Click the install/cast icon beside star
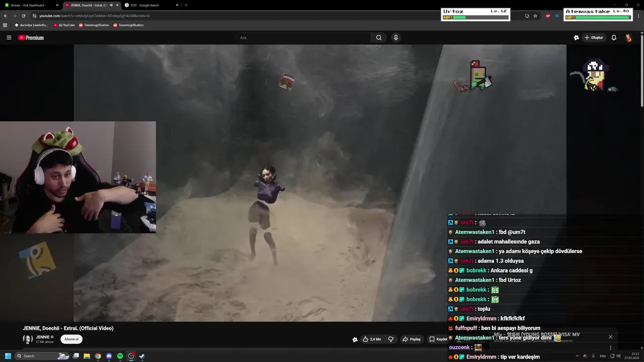This screenshot has height=362, width=644. point(527,16)
